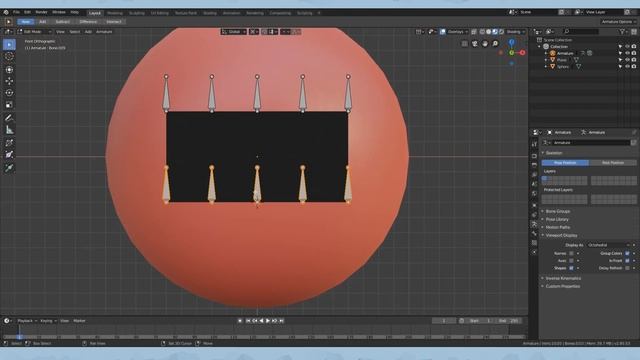640x360 pixels.
Task: Open the Render menu
Action: click(x=41, y=12)
